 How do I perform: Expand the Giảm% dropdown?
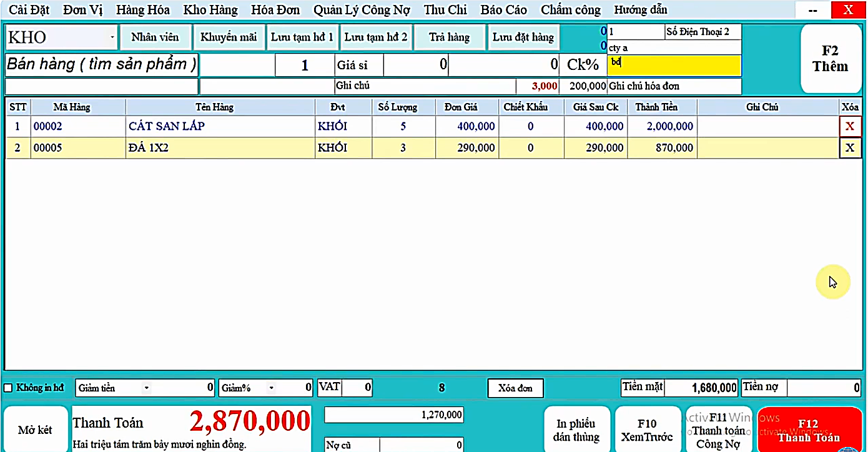(272, 388)
